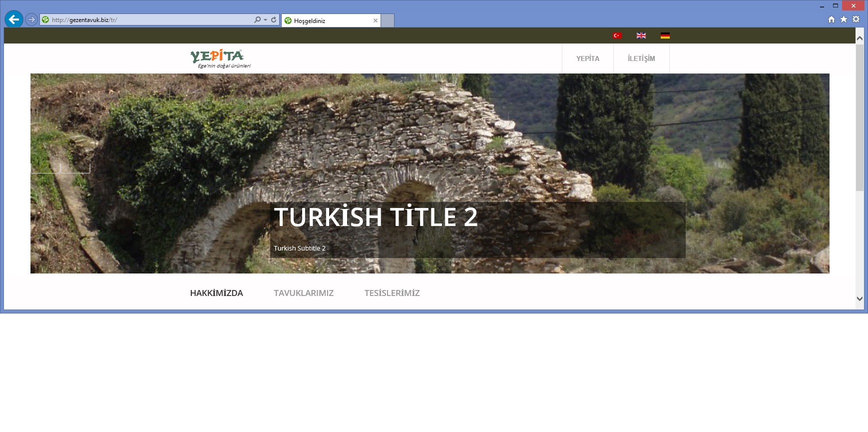Open Favorites star icon
The height and width of the screenshot is (432, 868).
click(x=844, y=19)
